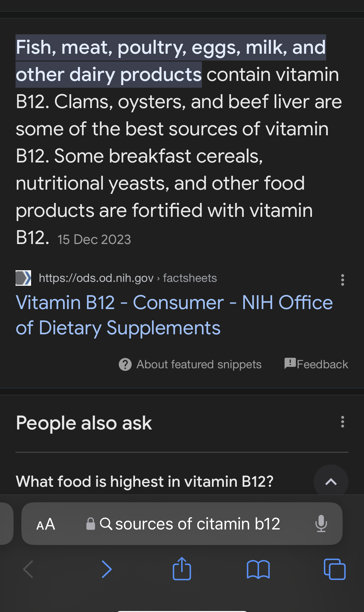Collapse "What food is highest in vitamin B12?"

(331, 482)
